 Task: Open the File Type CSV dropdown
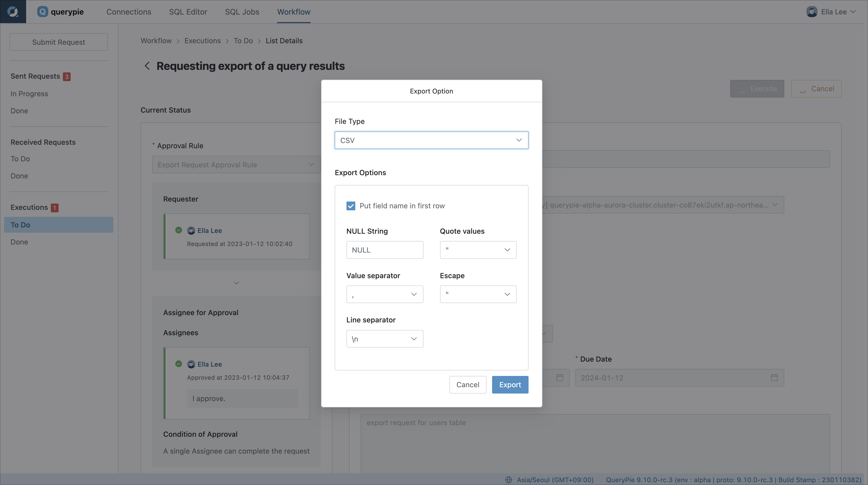pos(431,140)
